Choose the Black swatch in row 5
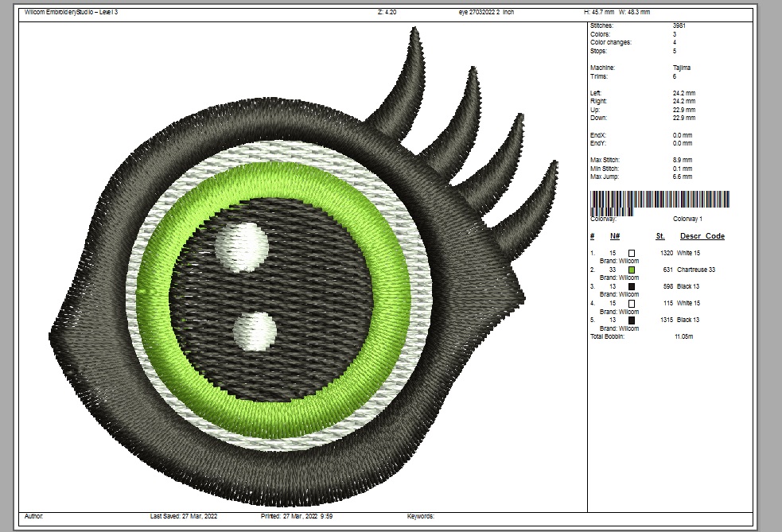The width and height of the screenshot is (782, 532). (632, 320)
